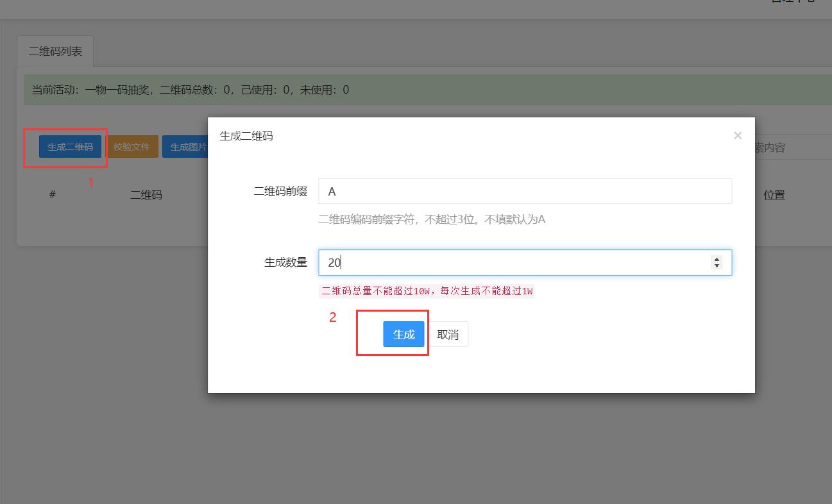Click the 生成数量 field label
The width and height of the screenshot is (832, 504).
coord(285,262)
